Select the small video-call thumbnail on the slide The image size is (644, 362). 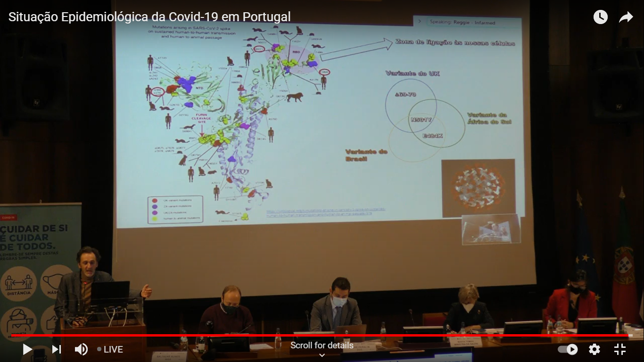[x=491, y=230]
